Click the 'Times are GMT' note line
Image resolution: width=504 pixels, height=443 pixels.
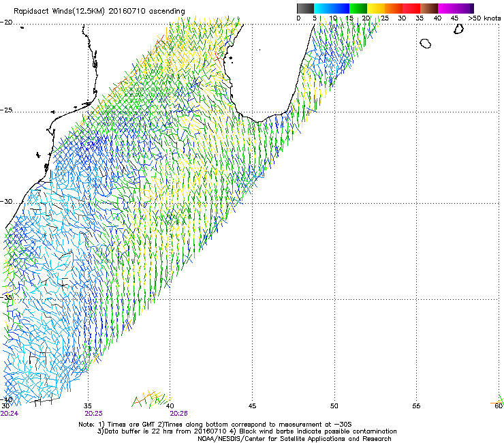pos(215,425)
